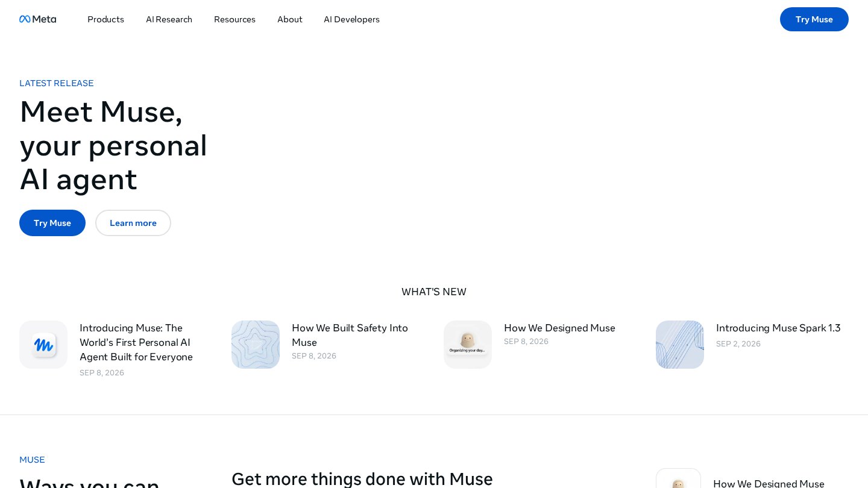The image size is (868, 488).
Task: Click the Meta logo
Action: tap(37, 19)
